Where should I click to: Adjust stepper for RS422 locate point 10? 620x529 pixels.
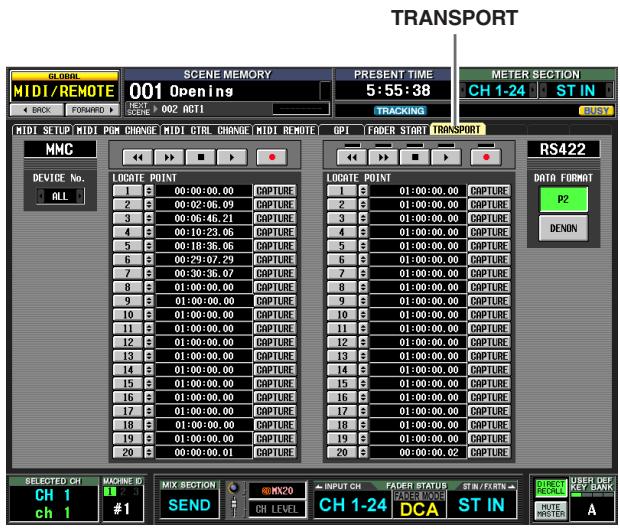(x=363, y=315)
